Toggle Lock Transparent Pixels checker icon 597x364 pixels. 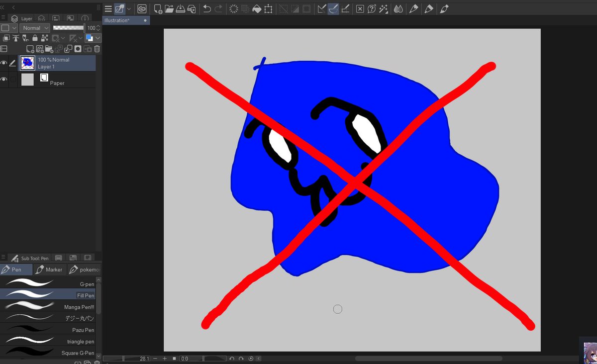click(45, 38)
